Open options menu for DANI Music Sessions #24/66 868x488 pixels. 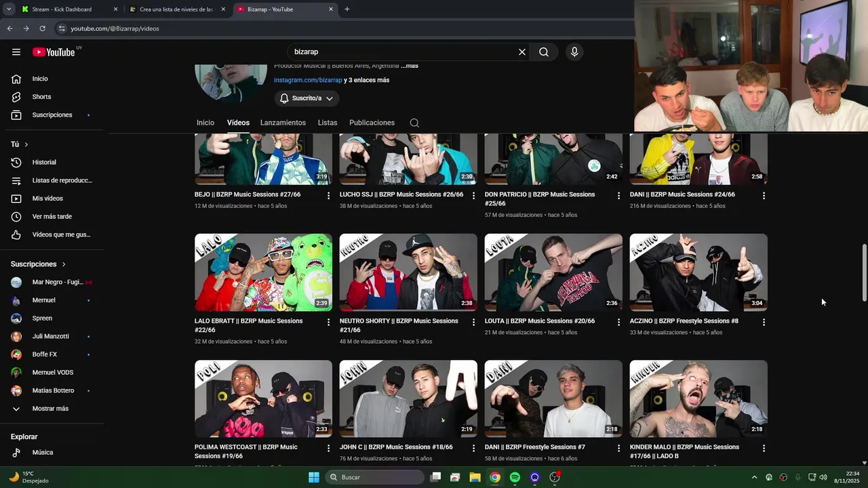coord(764,196)
